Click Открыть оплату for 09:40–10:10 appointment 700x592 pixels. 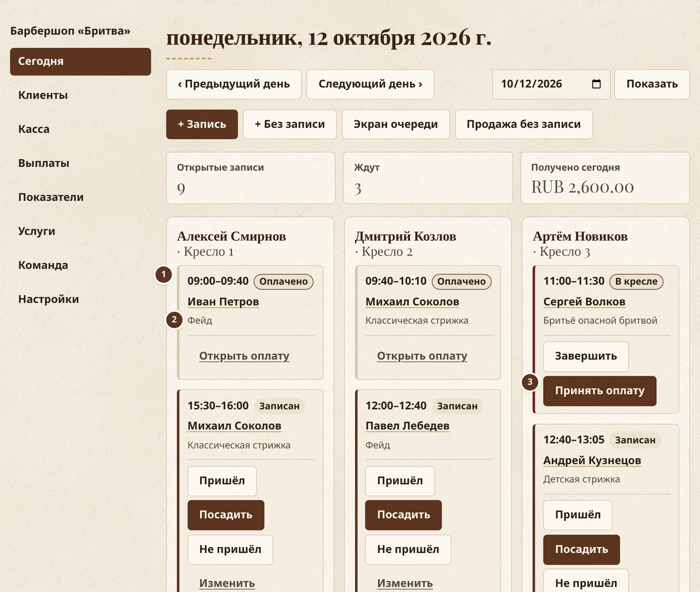pos(422,356)
